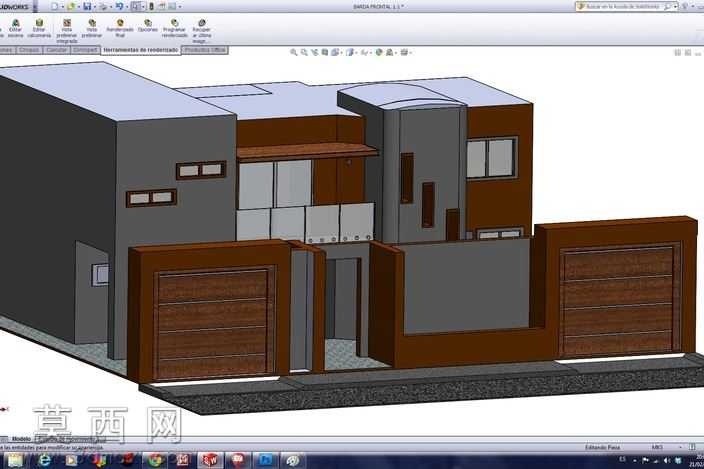Click the left garage door on model
Viewport: 704px width, 469px height.
click(212, 324)
